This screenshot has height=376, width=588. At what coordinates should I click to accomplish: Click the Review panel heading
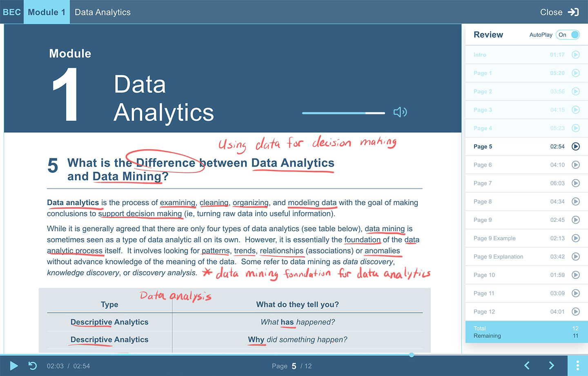(x=488, y=35)
